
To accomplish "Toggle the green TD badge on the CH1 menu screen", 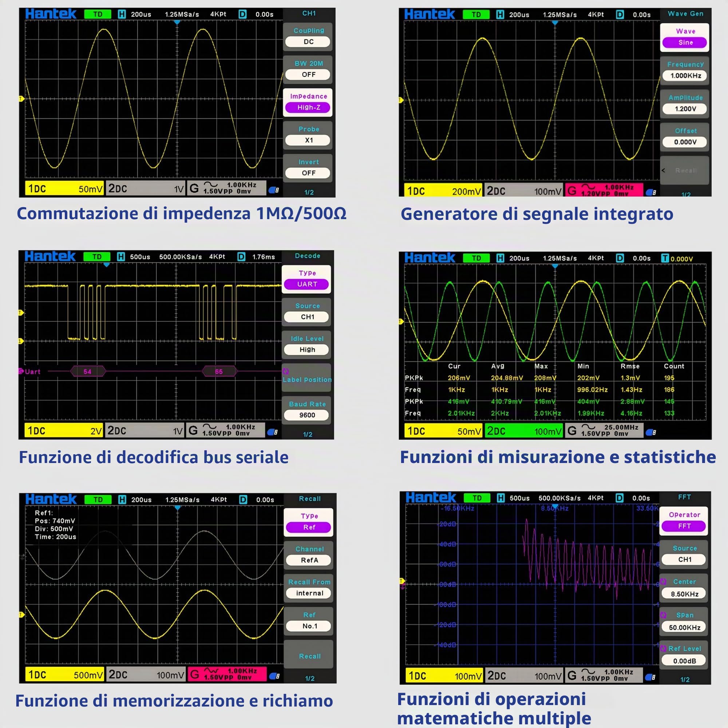I will coord(98,15).
